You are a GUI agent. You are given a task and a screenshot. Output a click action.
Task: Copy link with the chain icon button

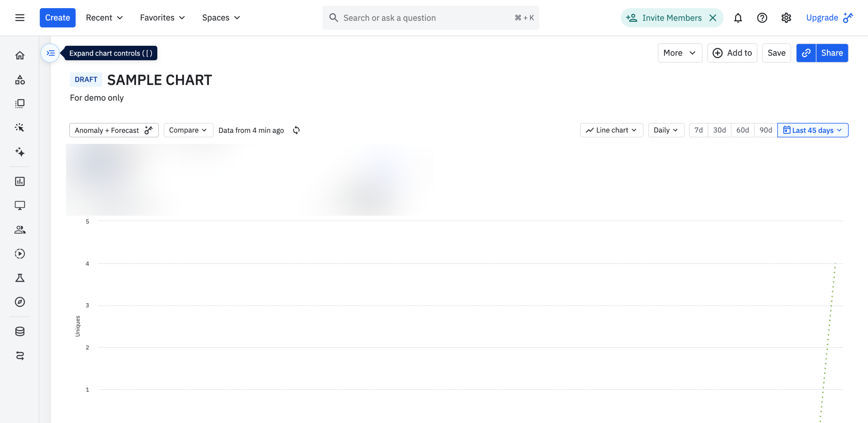coord(806,53)
